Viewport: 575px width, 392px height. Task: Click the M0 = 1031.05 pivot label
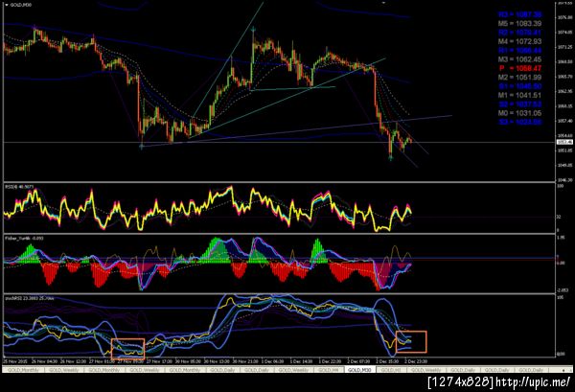519,113
